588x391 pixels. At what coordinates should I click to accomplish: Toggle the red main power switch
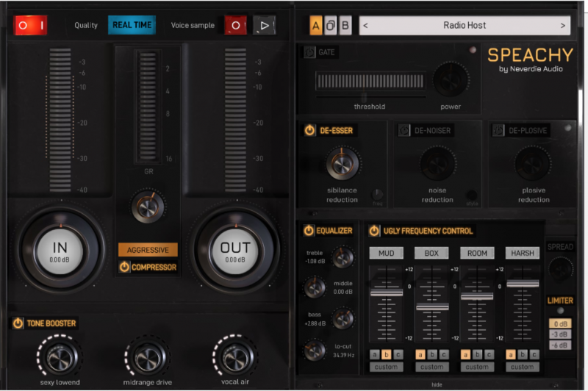click(x=30, y=25)
